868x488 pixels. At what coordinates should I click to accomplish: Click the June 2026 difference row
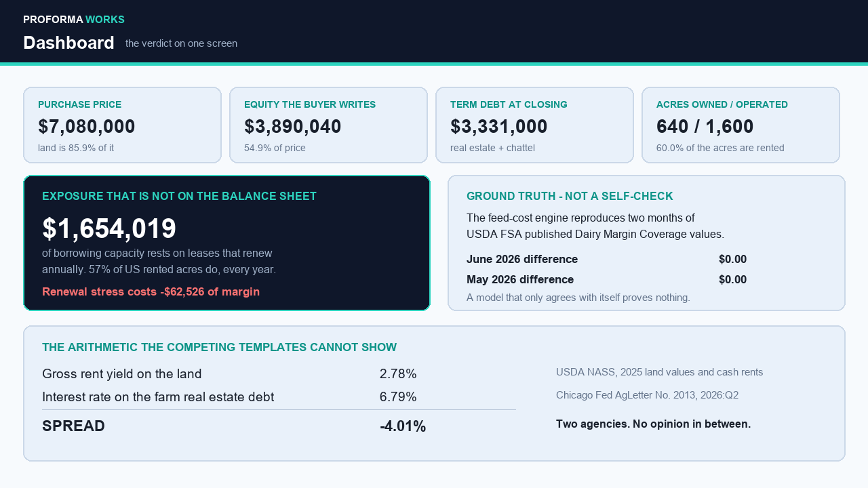pos(607,259)
